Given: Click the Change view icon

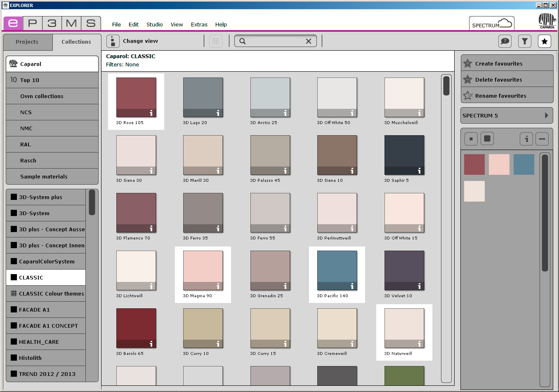Looking at the screenshot, I should pyautogui.click(x=113, y=41).
